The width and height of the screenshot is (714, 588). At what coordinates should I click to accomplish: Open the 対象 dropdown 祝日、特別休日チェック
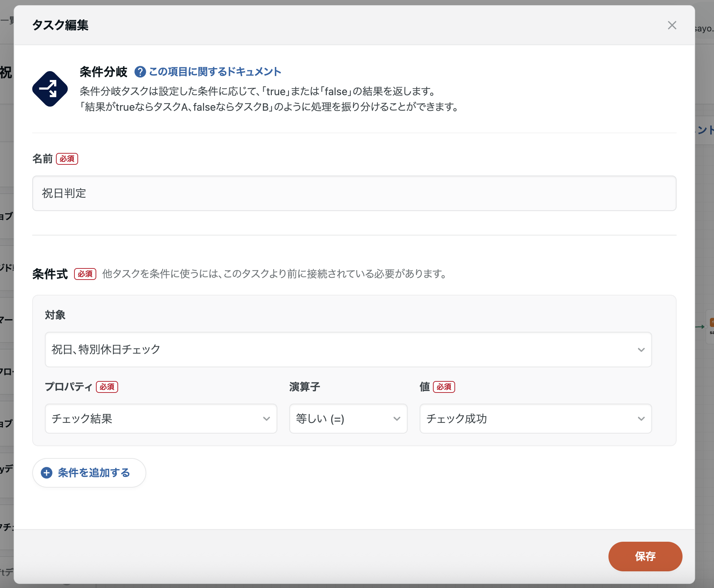348,350
